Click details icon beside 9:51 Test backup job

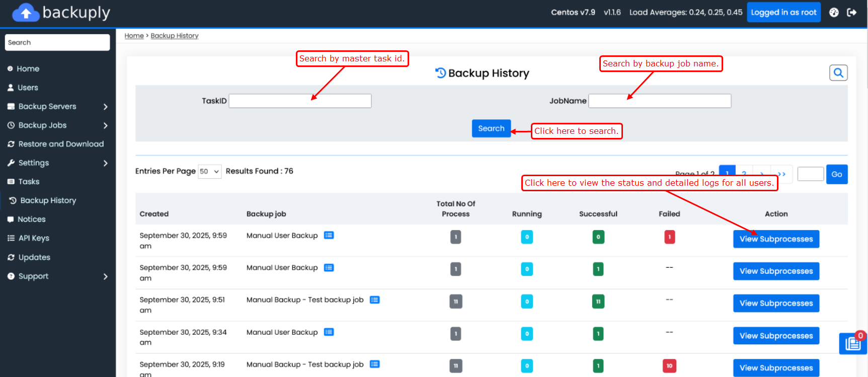[x=374, y=300]
